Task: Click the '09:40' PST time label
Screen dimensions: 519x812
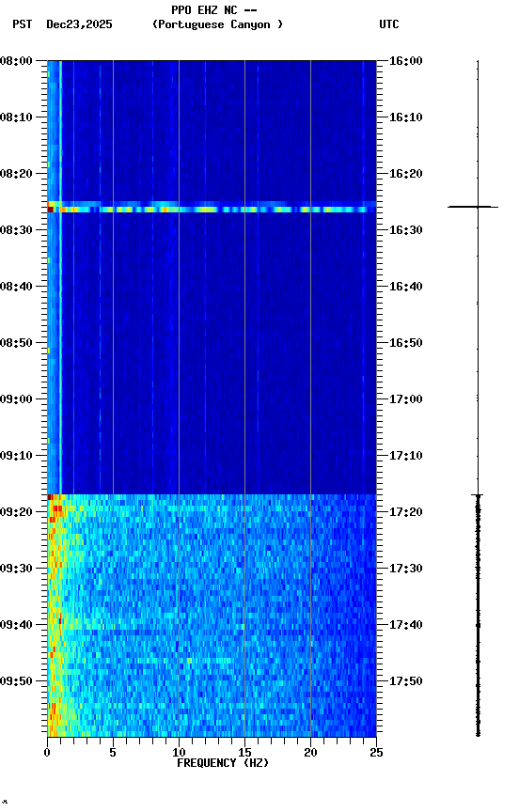Action: pyautogui.click(x=16, y=626)
